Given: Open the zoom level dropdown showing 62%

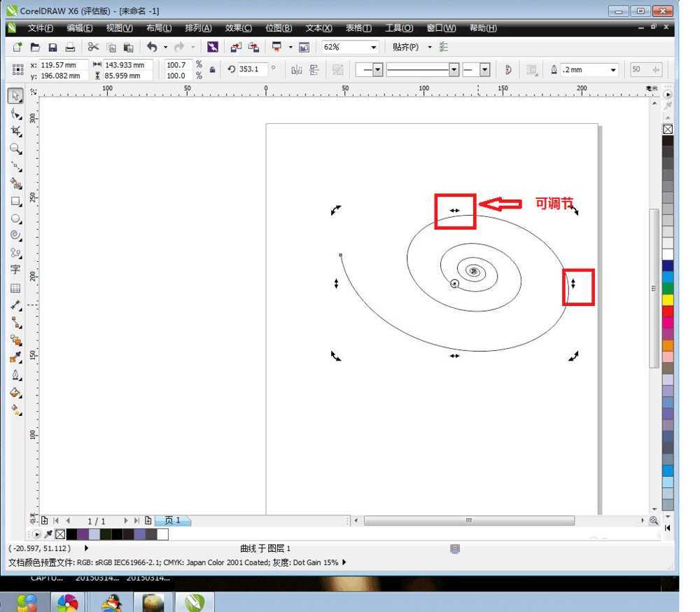Looking at the screenshot, I should 373,47.
